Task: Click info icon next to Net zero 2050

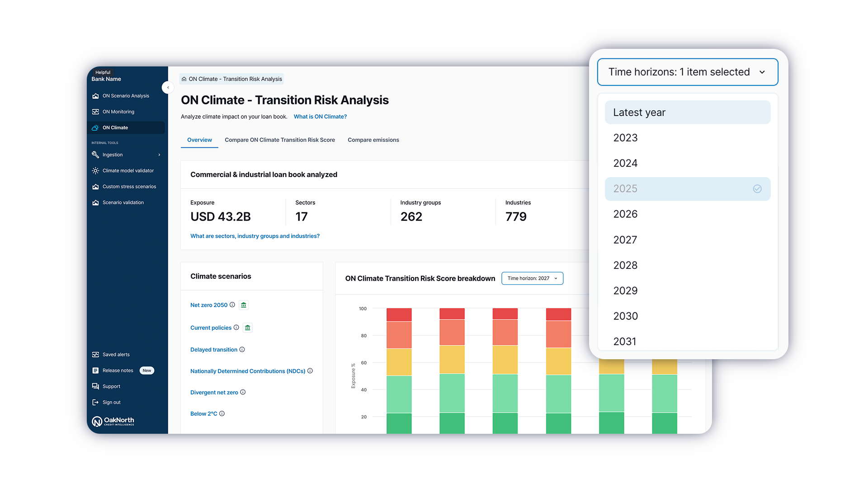Action: 232,305
